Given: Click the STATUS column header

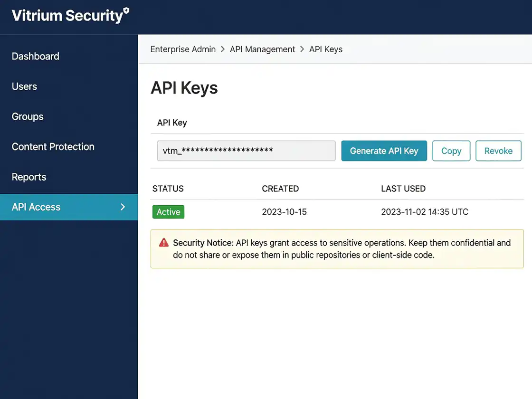Looking at the screenshot, I should click(x=168, y=189).
